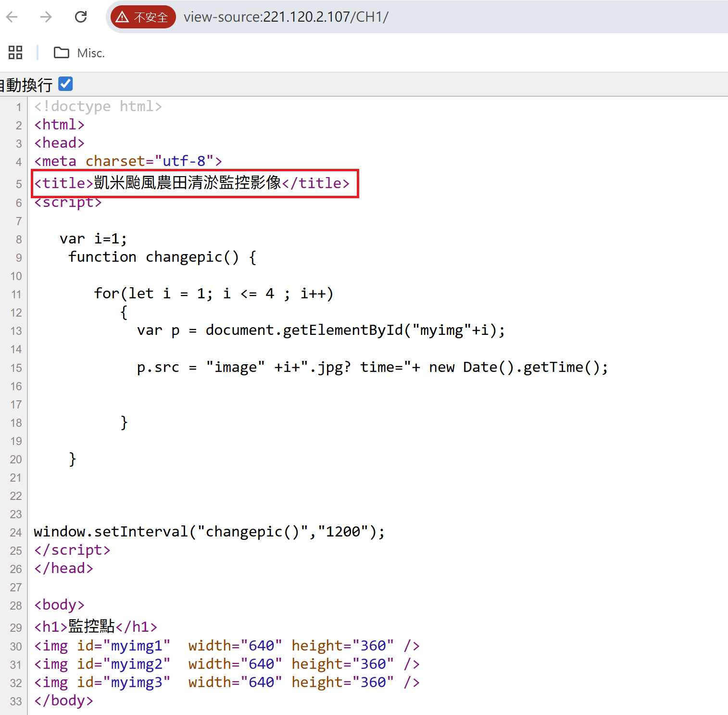
Task: Click the browser forward arrow
Action: pos(46,17)
